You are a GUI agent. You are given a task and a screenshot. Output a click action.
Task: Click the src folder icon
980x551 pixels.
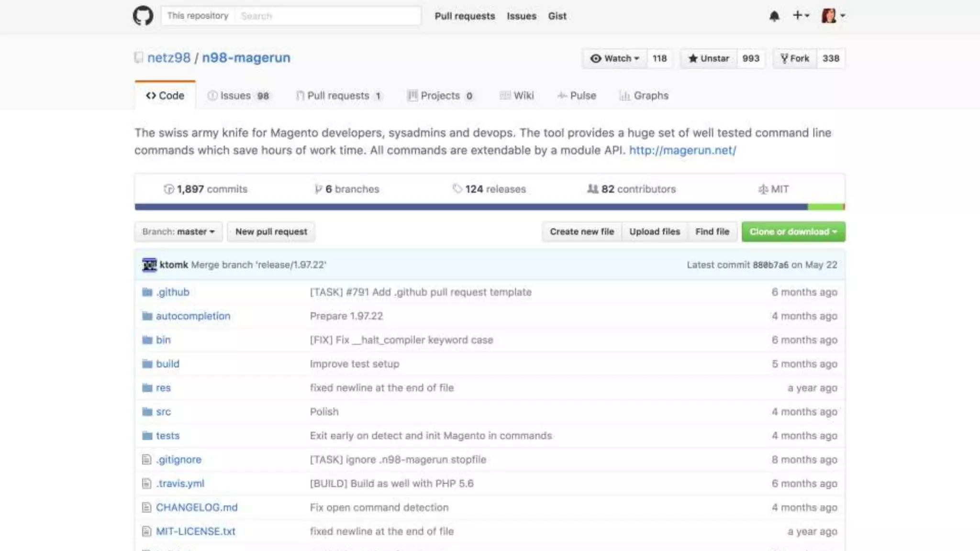click(147, 412)
